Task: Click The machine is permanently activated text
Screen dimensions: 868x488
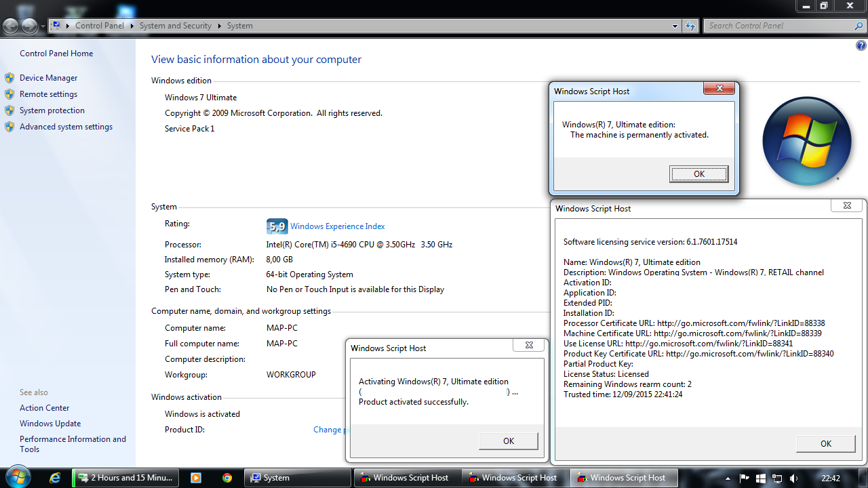Action: click(x=639, y=135)
